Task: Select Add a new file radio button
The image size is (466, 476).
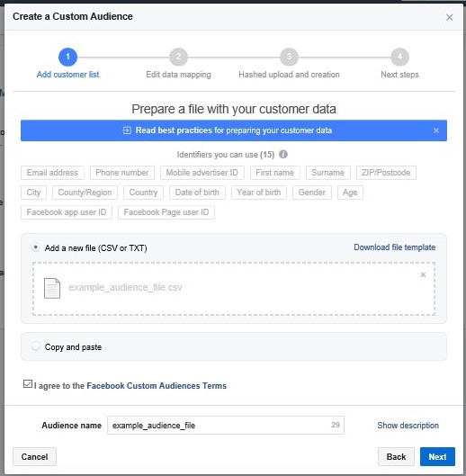Action: coord(36,247)
